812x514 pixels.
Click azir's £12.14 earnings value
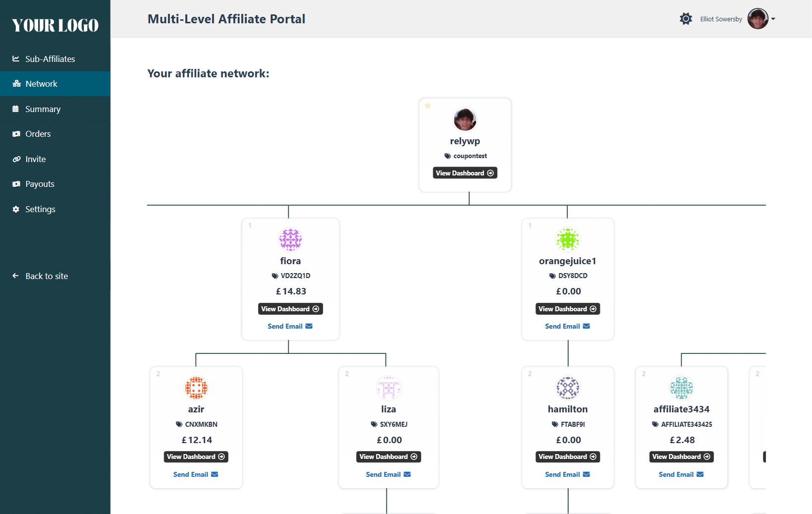(197, 440)
